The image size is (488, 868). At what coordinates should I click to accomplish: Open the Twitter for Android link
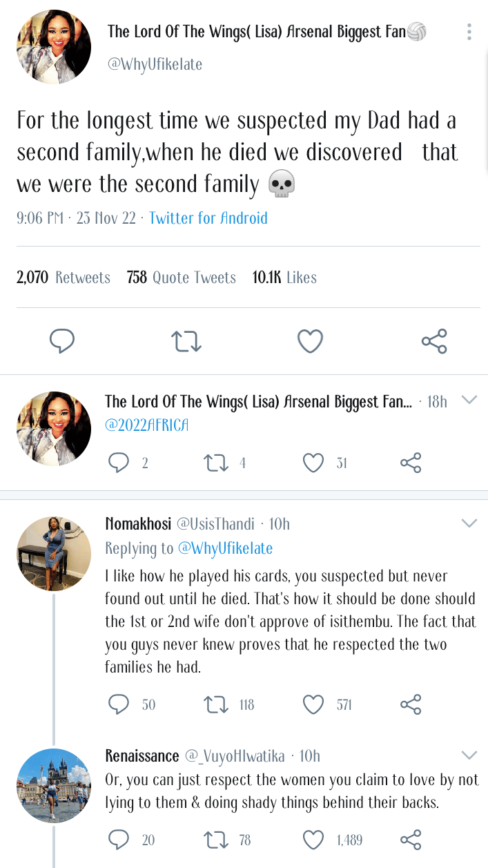click(208, 218)
